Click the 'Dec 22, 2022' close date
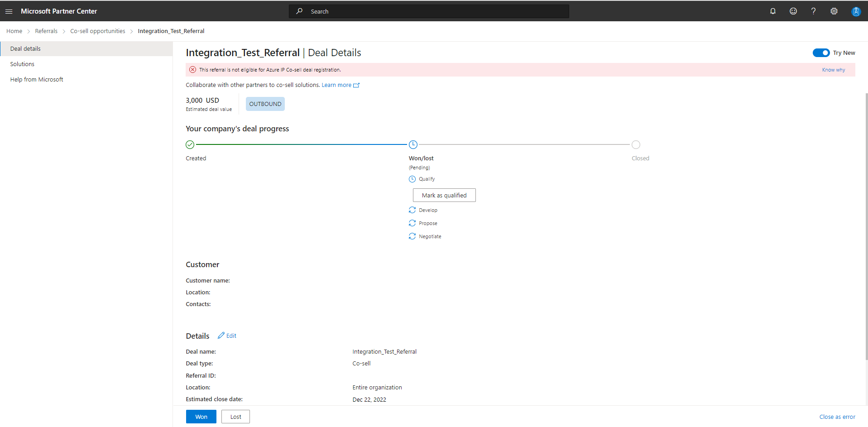Image resolution: width=868 pixels, height=427 pixels. point(369,399)
